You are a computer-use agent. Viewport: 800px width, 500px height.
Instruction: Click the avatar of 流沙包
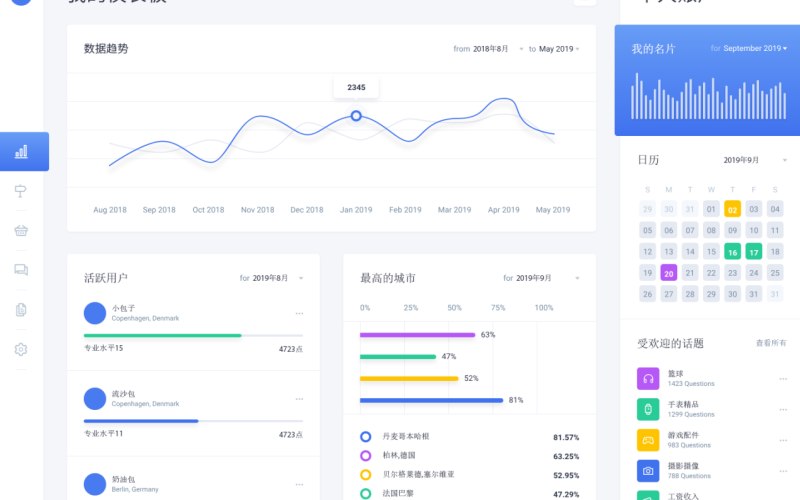[x=95, y=398]
